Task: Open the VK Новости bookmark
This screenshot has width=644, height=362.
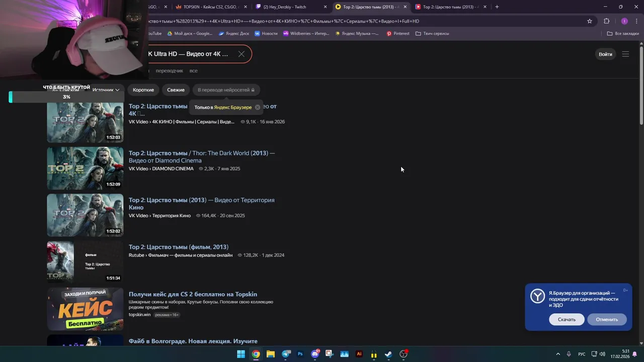Action: click(x=266, y=34)
